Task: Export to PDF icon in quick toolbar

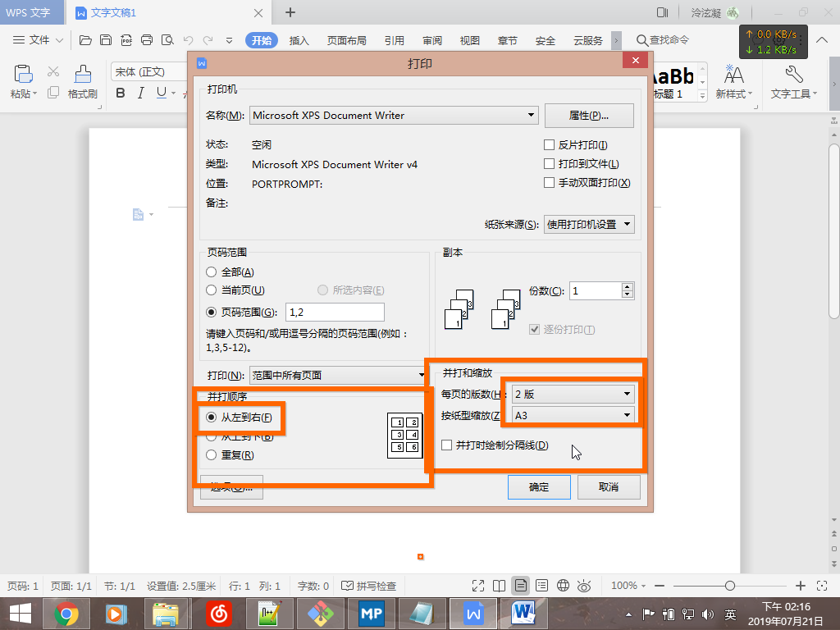Action: click(126, 40)
